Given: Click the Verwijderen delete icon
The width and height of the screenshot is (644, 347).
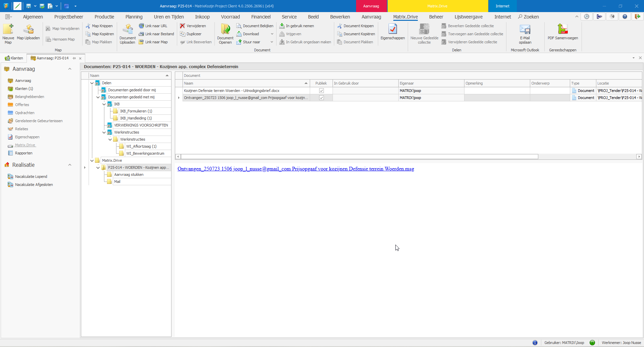Looking at the screenshot, I should [182, 26].
